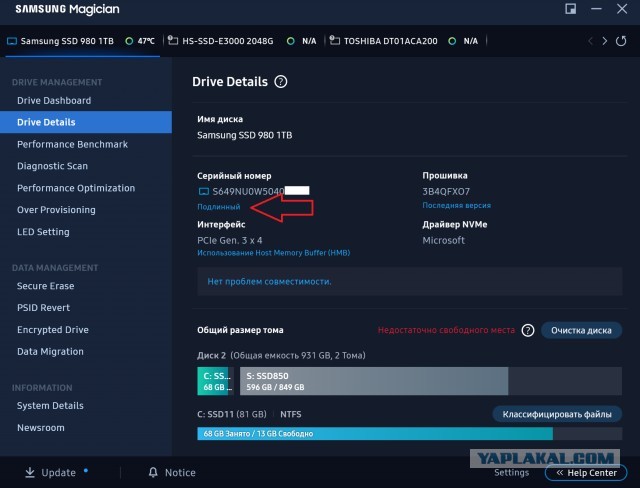The image size is (640, 488).
Task: Click the Samsung SSD 980 1TB tab drive icon
Action: tap(12, 41)
